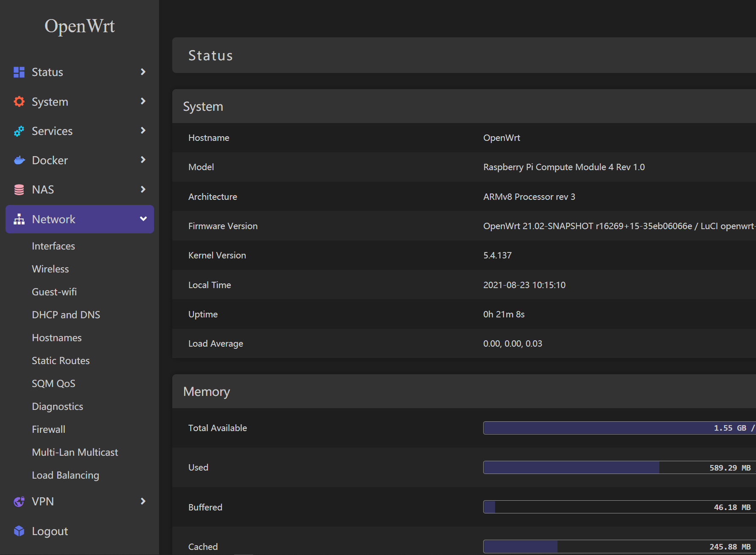Screen dimensions: 756x555
Task: Click the Logout cube icon
Action: [19, 531]
